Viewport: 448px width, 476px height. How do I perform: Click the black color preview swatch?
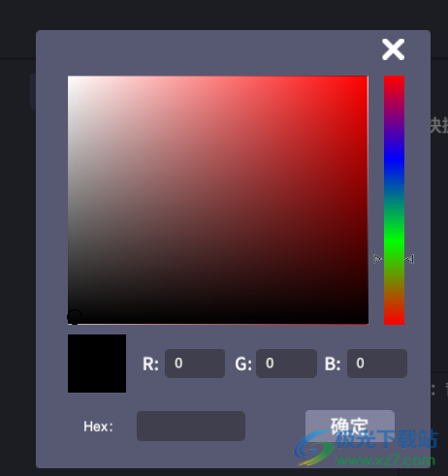pos(97,364)
